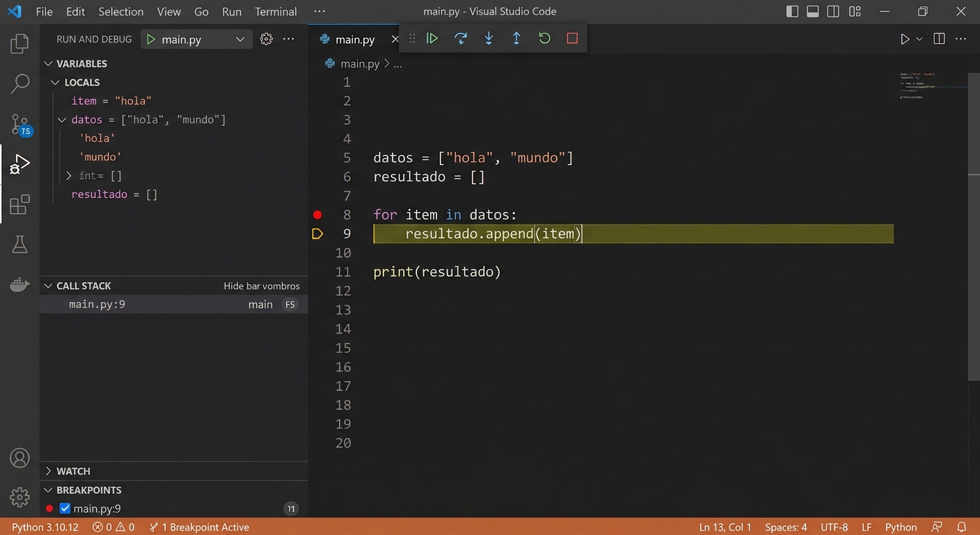Viewport: 980px width, 535px height.
Task: Start debugging with green play button
Action: 150,40
